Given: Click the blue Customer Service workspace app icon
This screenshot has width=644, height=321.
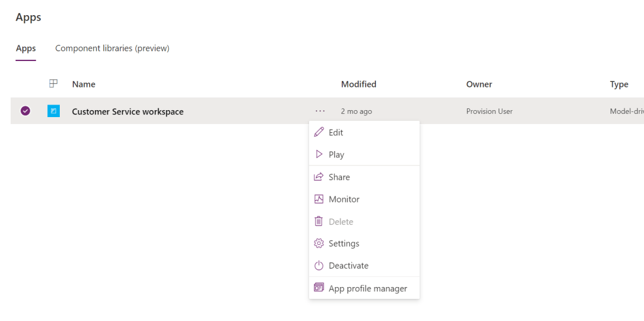Looking at the screenshot, I should pyautogui.click(x=54, y=111).
